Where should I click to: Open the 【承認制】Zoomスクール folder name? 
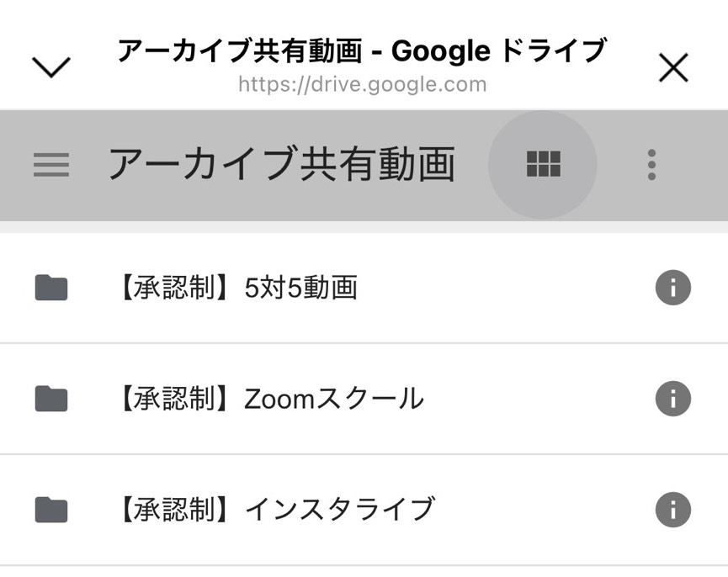(x=267, y=399)
